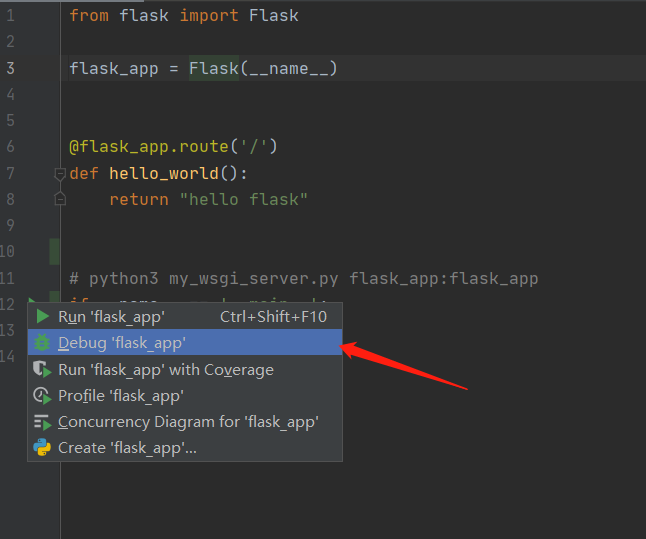The height and width of the screenshot is (539, 646).
Task: Click line number 3 in gutter
Action: coord(10,68)
